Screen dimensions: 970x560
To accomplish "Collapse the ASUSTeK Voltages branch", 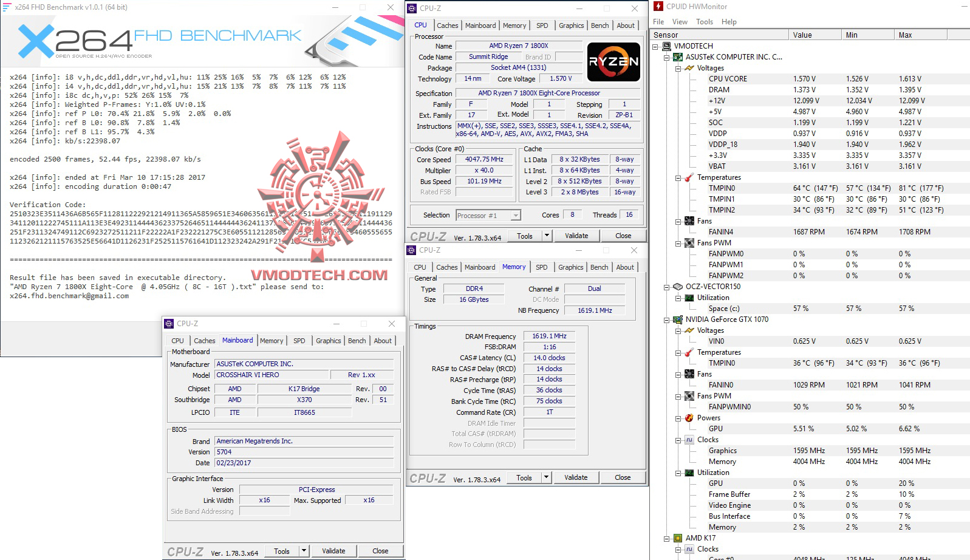I will pyautogui.click(x=678, y=69).
